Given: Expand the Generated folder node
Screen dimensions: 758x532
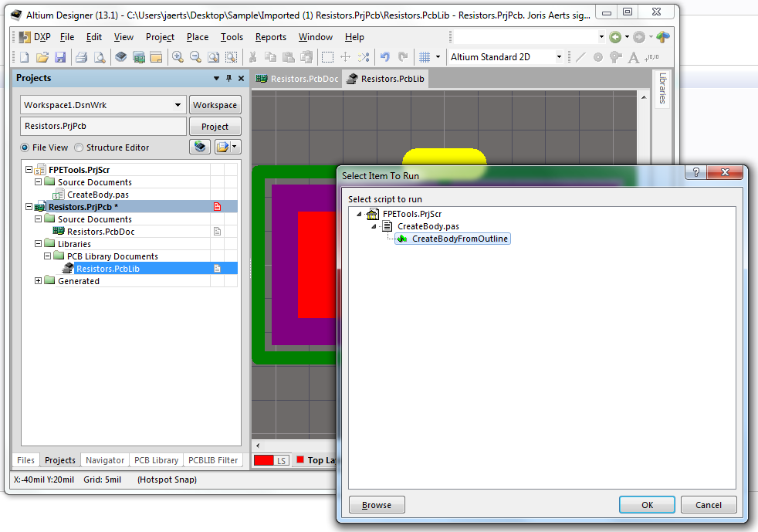Looking at the screenshot, I should coord(38,280).
